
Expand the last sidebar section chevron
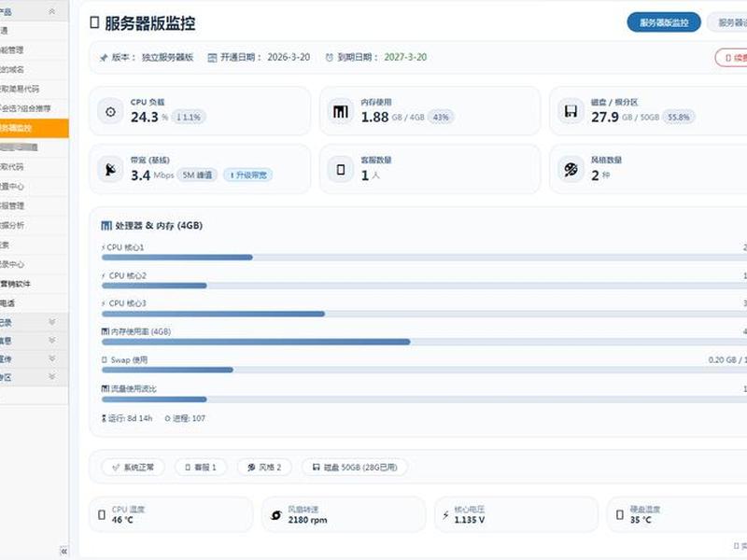[52, 377]
